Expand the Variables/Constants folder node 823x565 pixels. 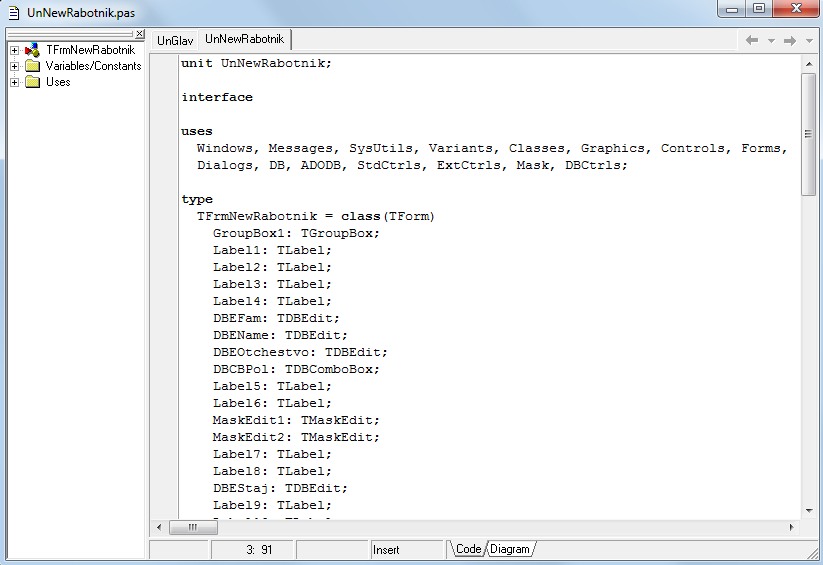[x=14, y=66]
